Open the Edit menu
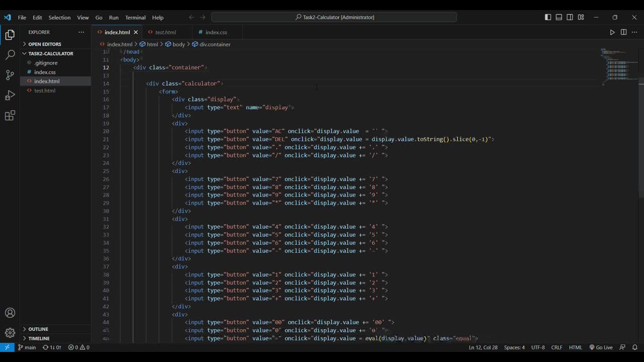The height and width of the screenshot is (362, 644). 37,17
